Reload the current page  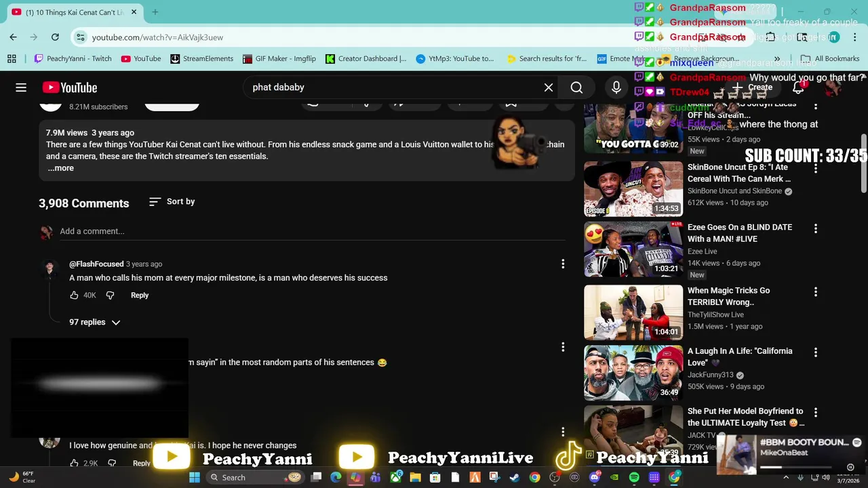point(55,37)
